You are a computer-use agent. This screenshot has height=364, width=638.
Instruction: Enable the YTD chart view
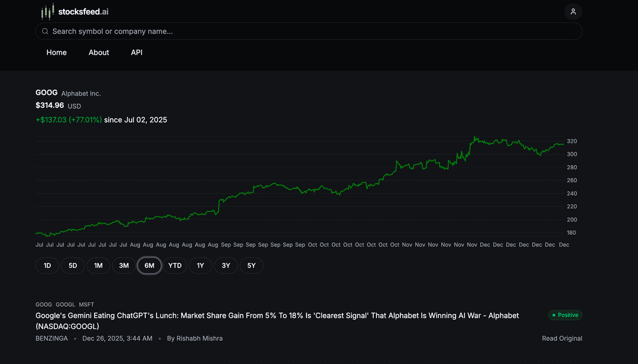tap(175, 265)
